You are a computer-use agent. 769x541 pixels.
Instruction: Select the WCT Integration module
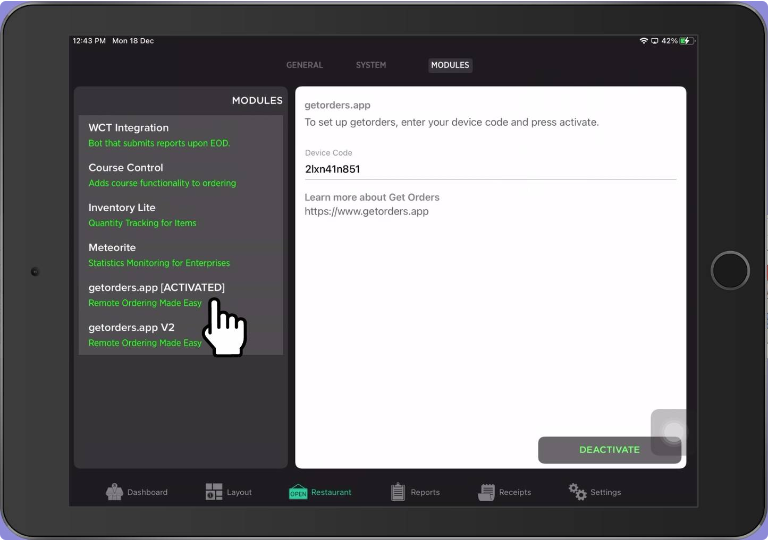click(180, 135)
